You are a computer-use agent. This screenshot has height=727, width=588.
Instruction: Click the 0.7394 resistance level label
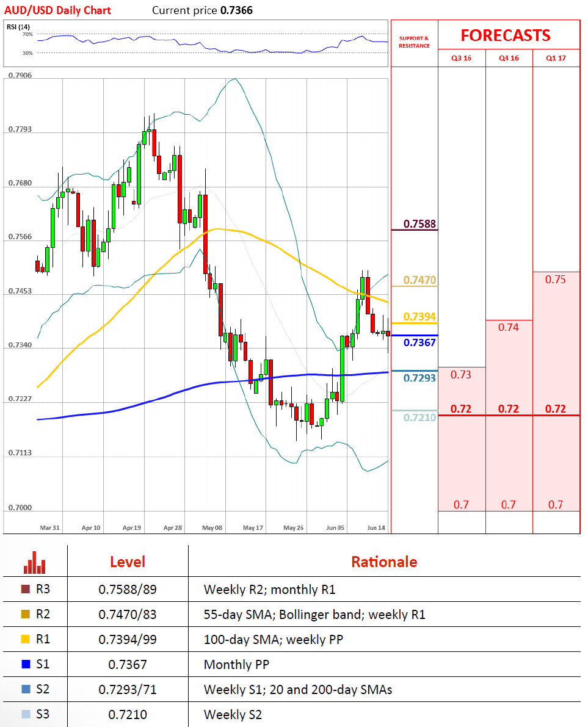click(419, 317)
